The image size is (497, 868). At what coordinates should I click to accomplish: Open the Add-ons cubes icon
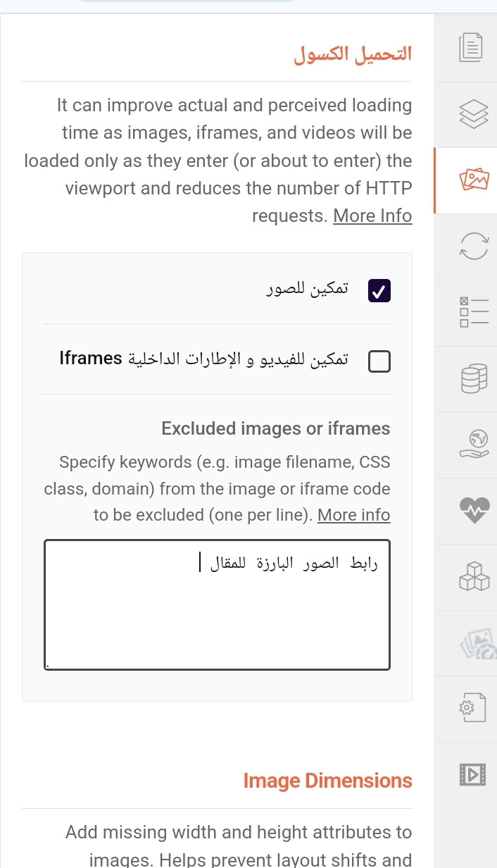[473, 576]
